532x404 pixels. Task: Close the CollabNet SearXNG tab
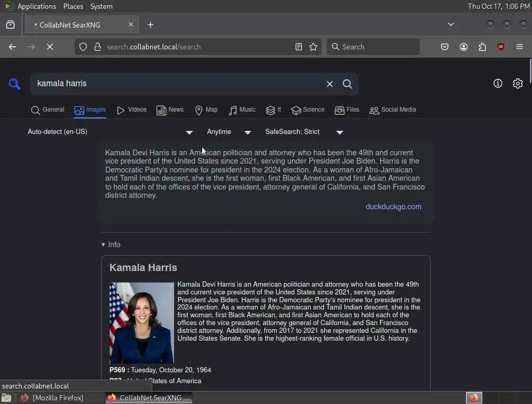pyautogui.click(x=131, y=24)
